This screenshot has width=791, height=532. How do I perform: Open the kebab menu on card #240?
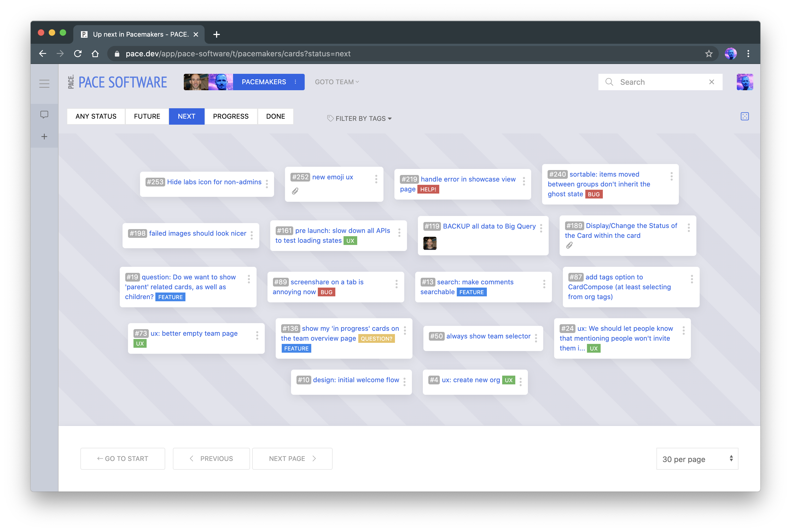(671, 176)
